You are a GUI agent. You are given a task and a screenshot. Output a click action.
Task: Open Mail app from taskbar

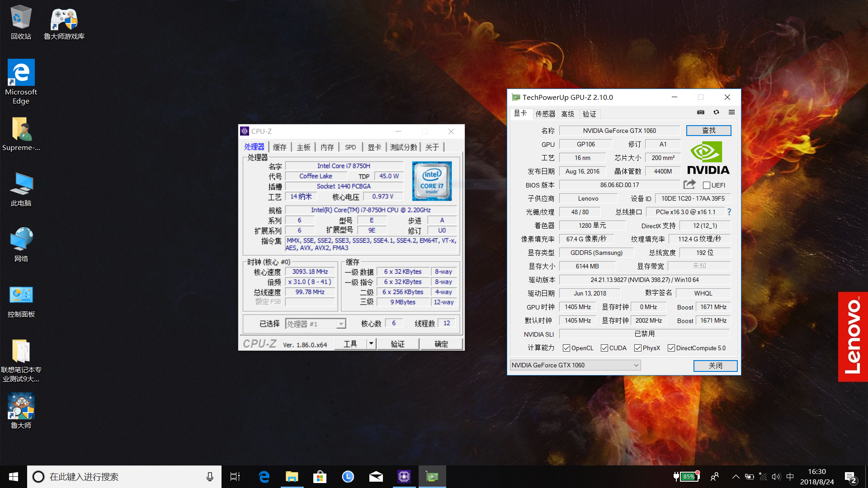tap(376, 477)
